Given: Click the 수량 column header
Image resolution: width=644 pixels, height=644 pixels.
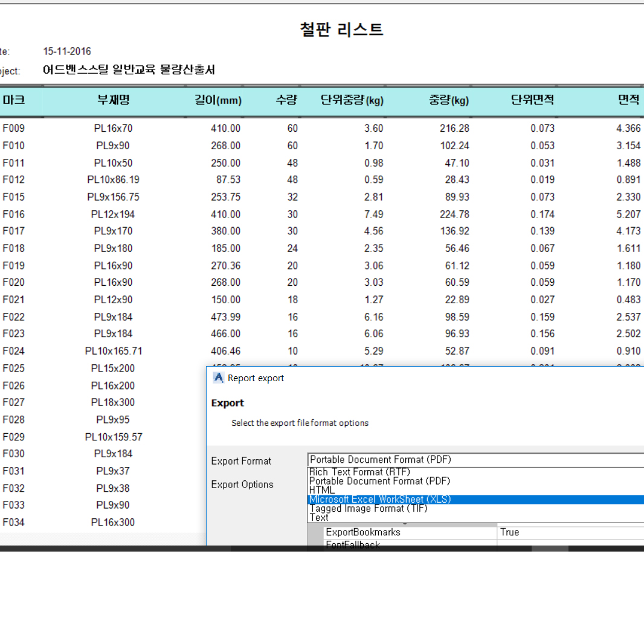Looking at the screenshot, I should [286, 100].
